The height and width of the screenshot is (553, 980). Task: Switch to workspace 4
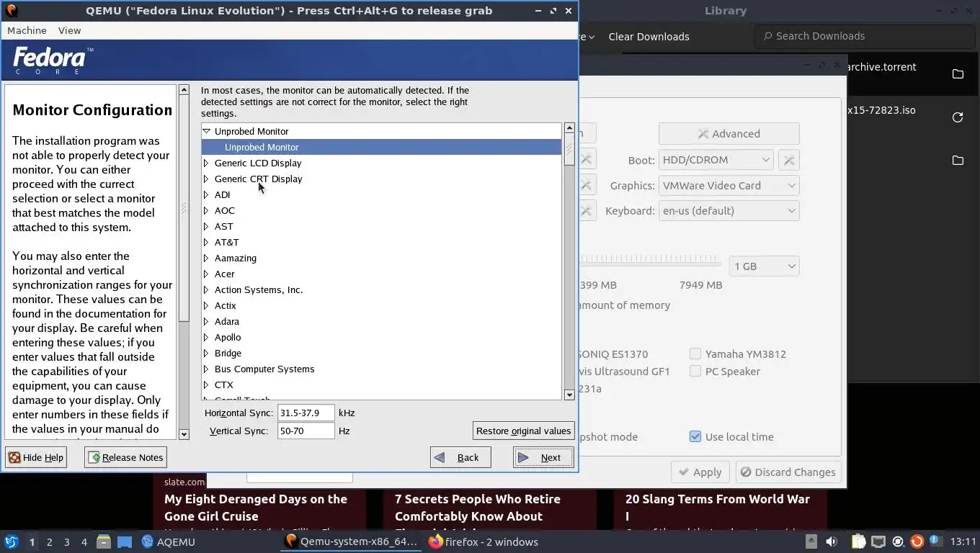[x=84, y=542]
